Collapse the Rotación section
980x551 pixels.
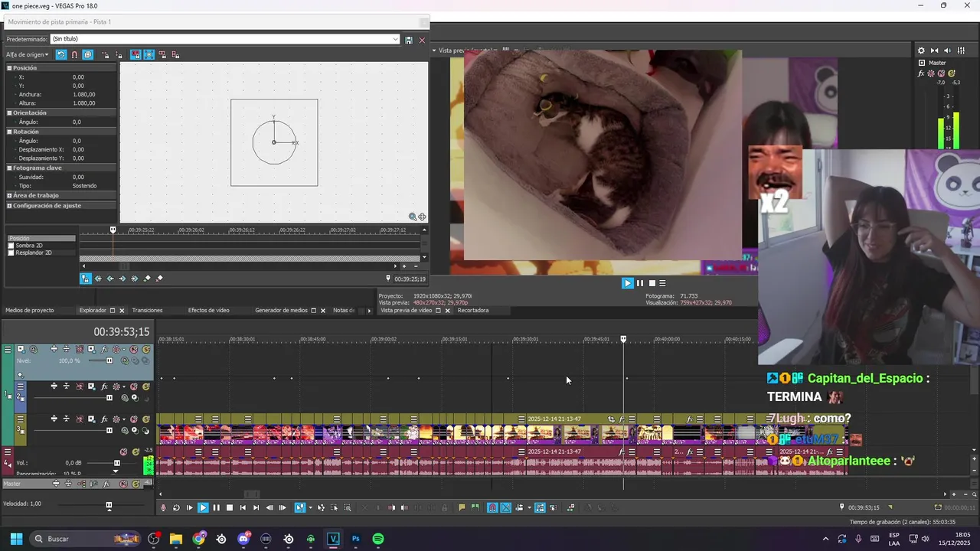coord(10,132)
